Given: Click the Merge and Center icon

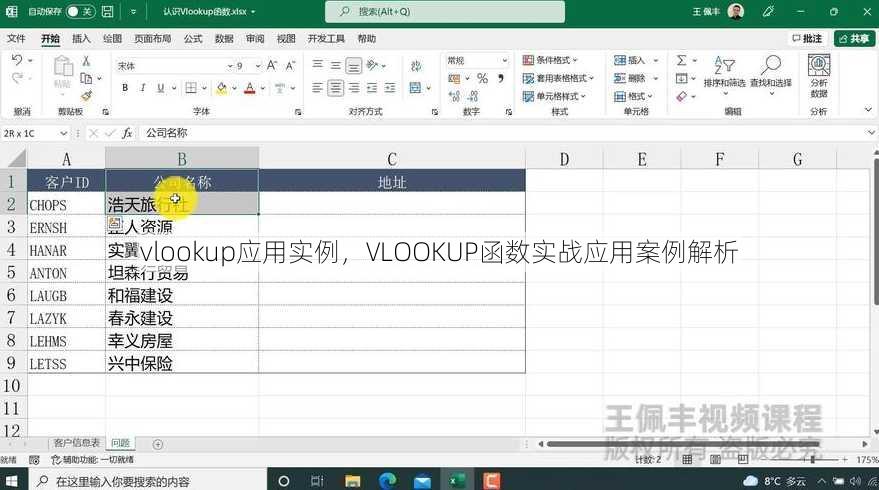Looking at the screenshot, I should pos(415,88).
